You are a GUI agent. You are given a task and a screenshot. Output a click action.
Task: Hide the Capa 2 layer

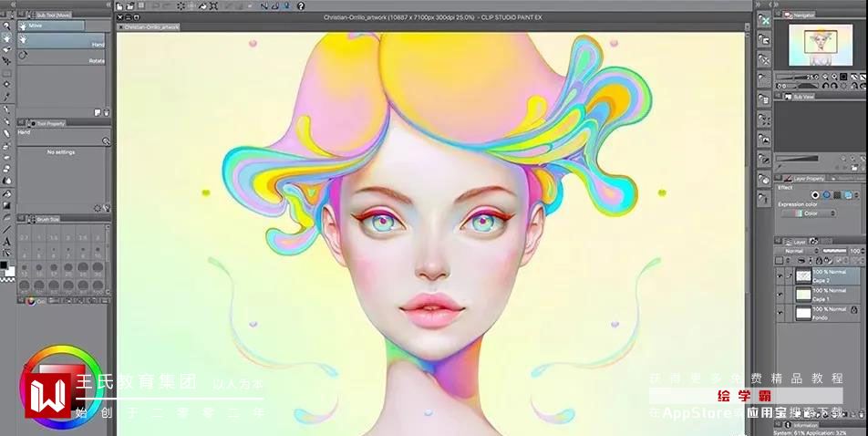(780, 275)
